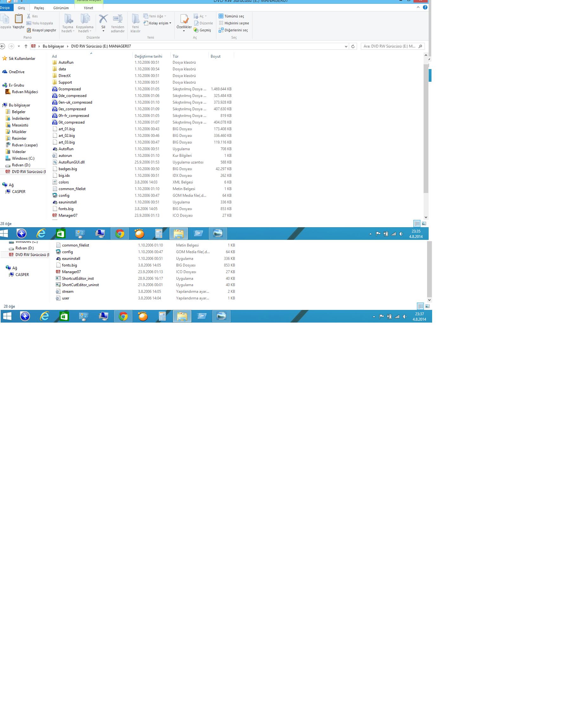588x706 pixels.
Task: Open Windows Store from the upper taskbar
Action: pyautogui.click(x=61, y=234)
